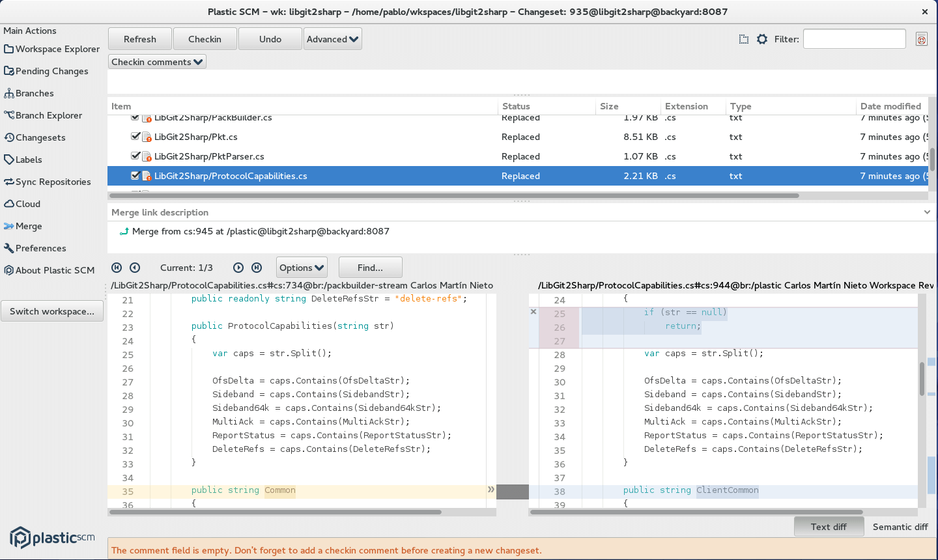Image resolution: width=938 pixels, height=560 pixels.
Task: Go to next difference
Action: 238,268
